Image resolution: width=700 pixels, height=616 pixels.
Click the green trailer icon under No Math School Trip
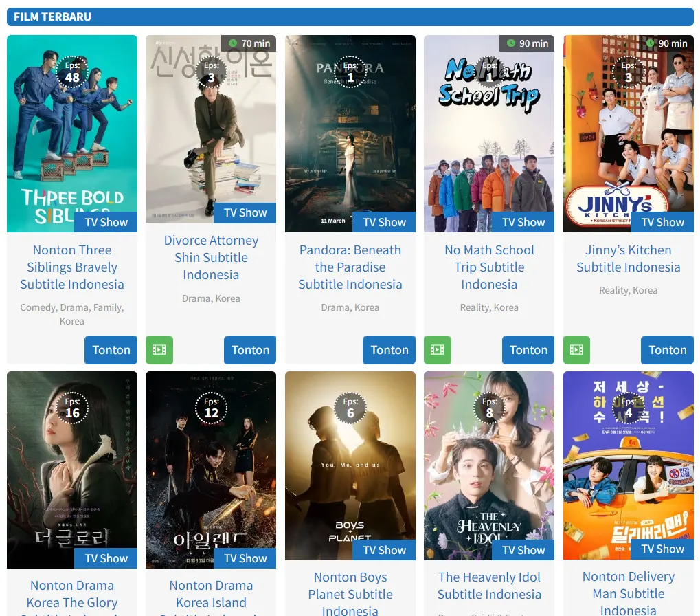coord(438,350)
